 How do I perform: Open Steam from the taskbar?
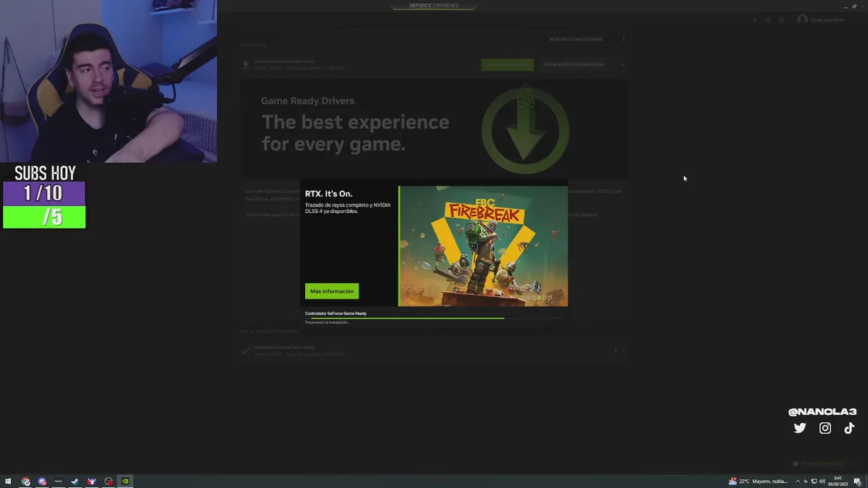click(75, 481)
